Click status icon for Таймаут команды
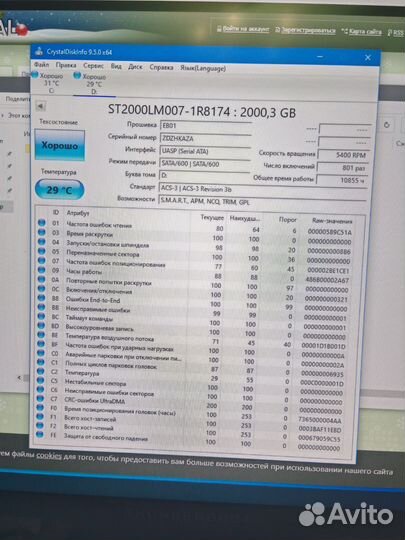This screenshot has width=405, height=540. pos(41,316)
